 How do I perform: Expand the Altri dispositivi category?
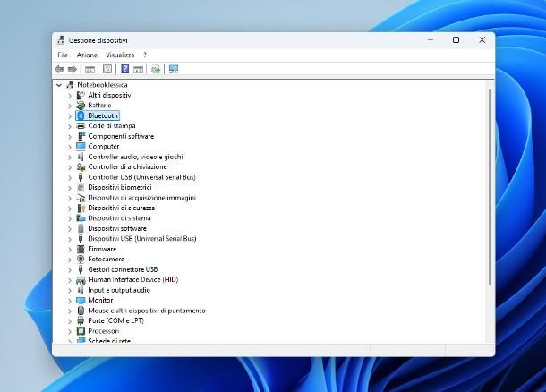(x=70, y=96)
